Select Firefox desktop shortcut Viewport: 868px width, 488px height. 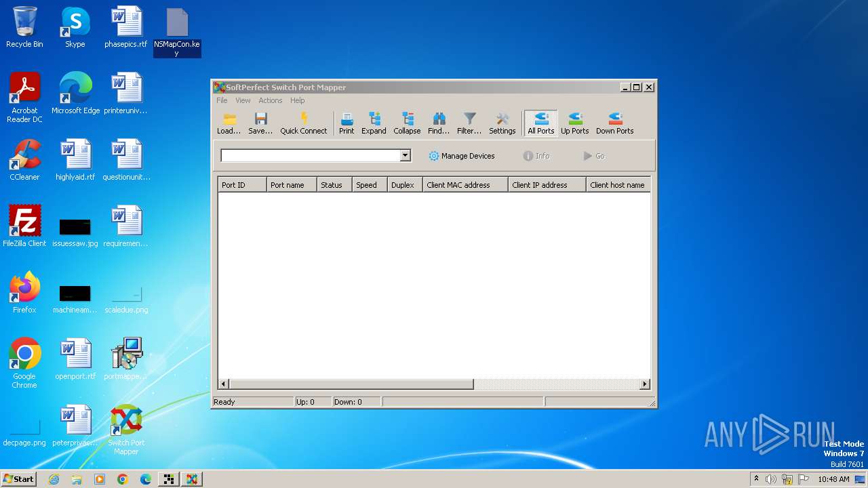click(24, 293)
